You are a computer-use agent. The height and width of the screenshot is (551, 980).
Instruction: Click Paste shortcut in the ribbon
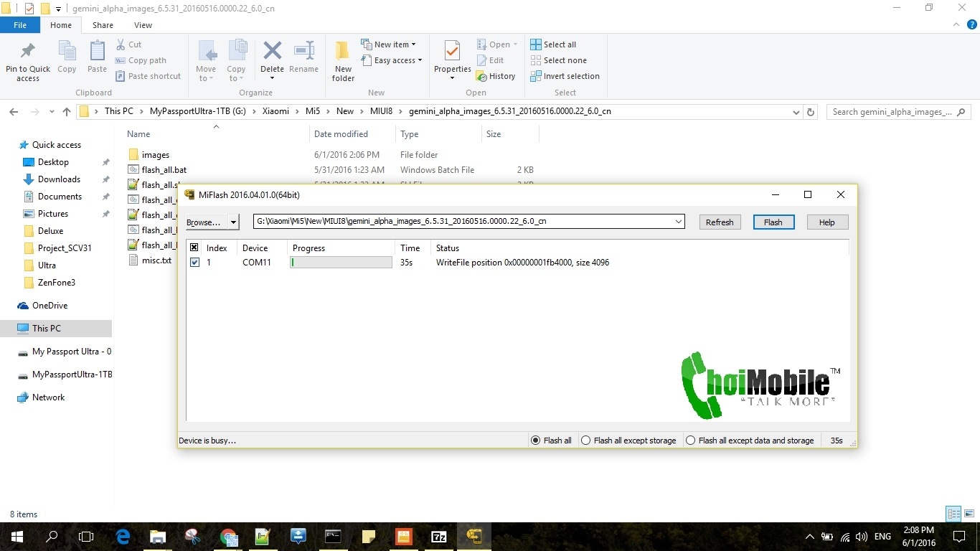(x=148, y=76)
